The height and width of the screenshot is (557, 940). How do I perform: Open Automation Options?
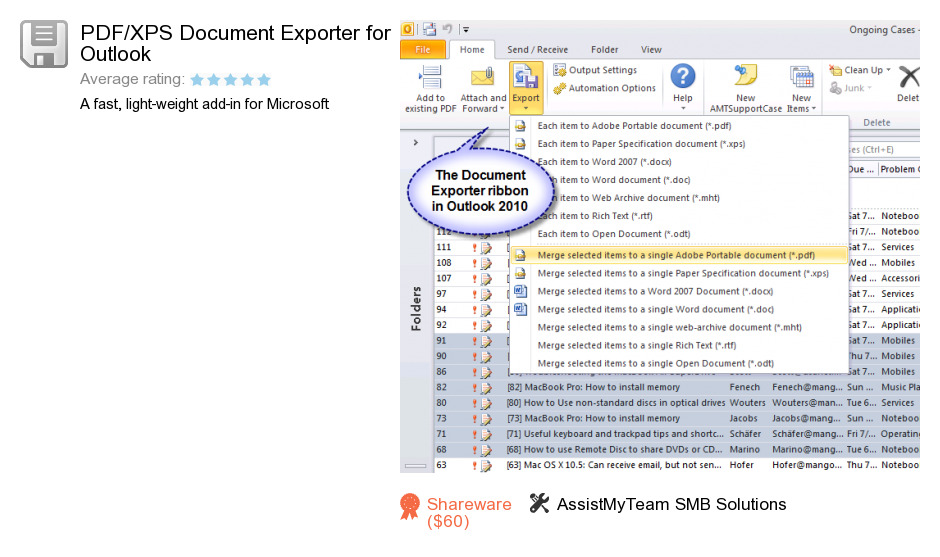[x=604, y=88]
